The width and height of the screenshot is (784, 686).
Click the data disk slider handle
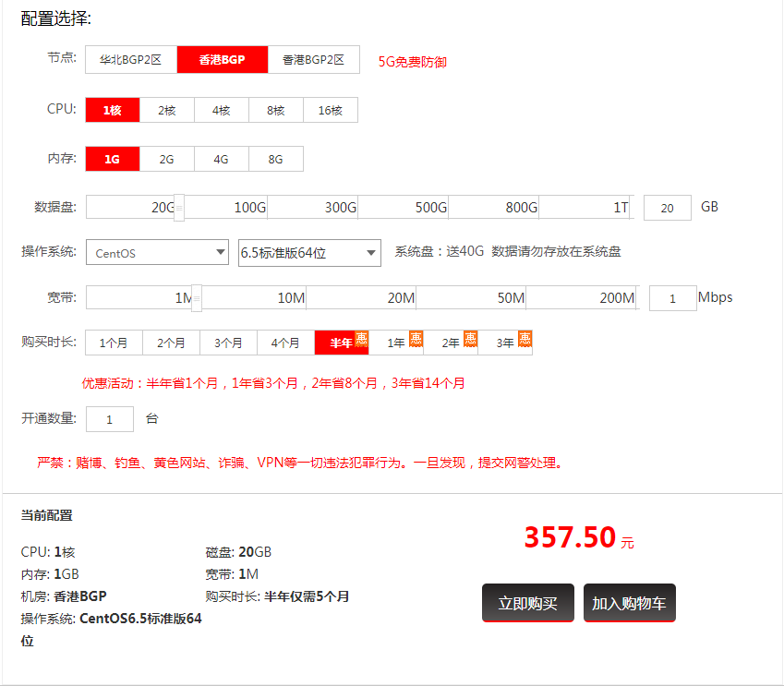[179, 208]
